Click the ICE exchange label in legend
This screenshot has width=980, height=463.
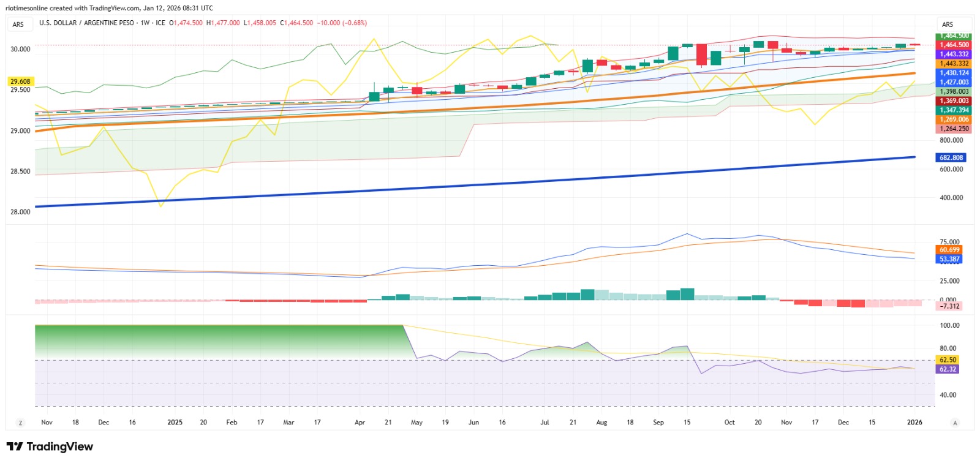tap(160, 23)
